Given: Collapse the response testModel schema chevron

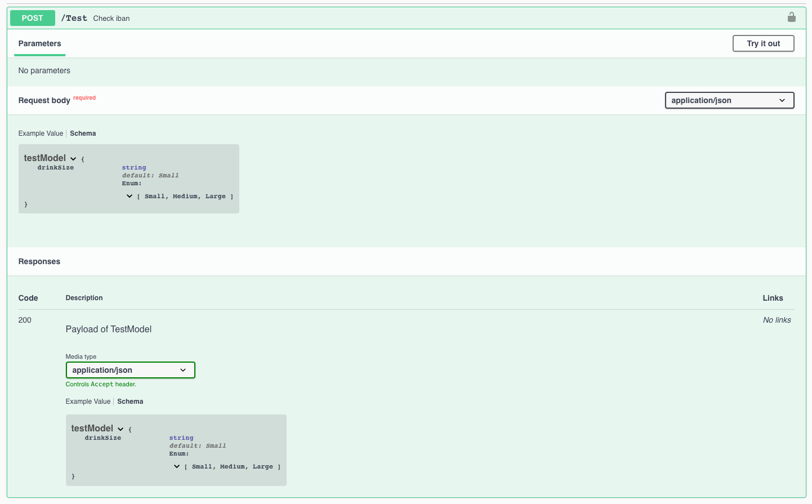Looking at the screenshot, I should (121, 429).
